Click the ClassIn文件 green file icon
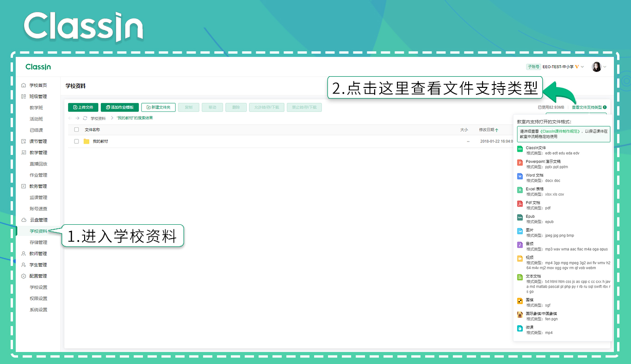The width and height of the screenshot is (631, 364). click(520, 149)
